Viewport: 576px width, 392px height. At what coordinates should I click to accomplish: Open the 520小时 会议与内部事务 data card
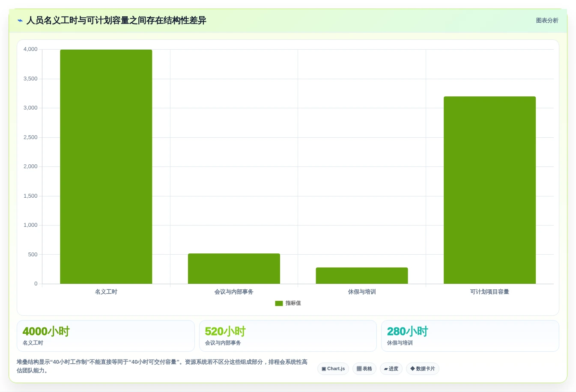[288, 336]
